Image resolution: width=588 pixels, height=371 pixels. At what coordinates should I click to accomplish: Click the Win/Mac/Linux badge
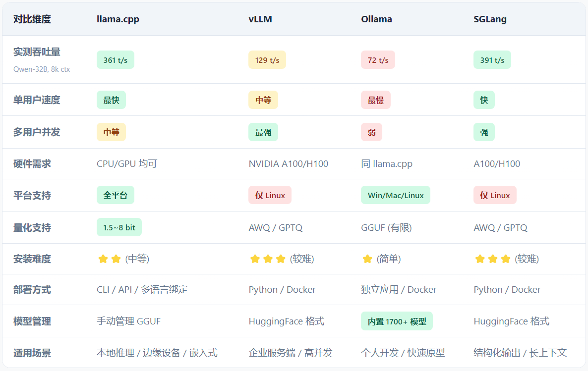pyautogui.click(x=396, y=195)
